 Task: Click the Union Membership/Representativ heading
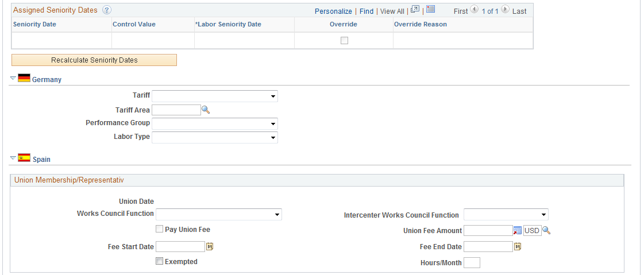click(69, 180)
